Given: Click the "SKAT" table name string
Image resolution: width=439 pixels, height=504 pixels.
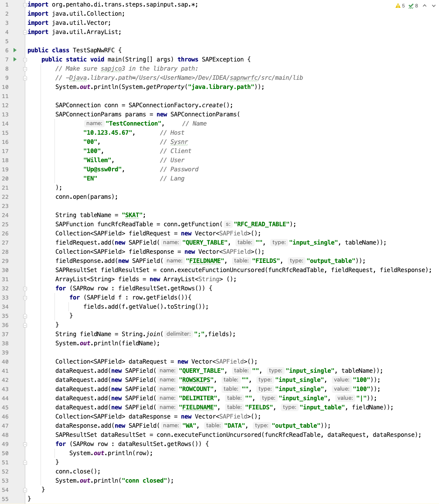Looking at the screenshot, I should (132, 215).
